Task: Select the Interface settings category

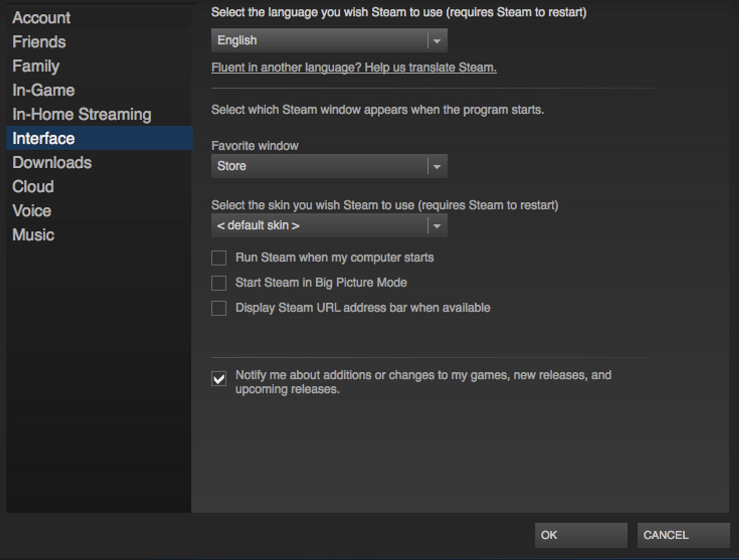Action: coord(100,138)
